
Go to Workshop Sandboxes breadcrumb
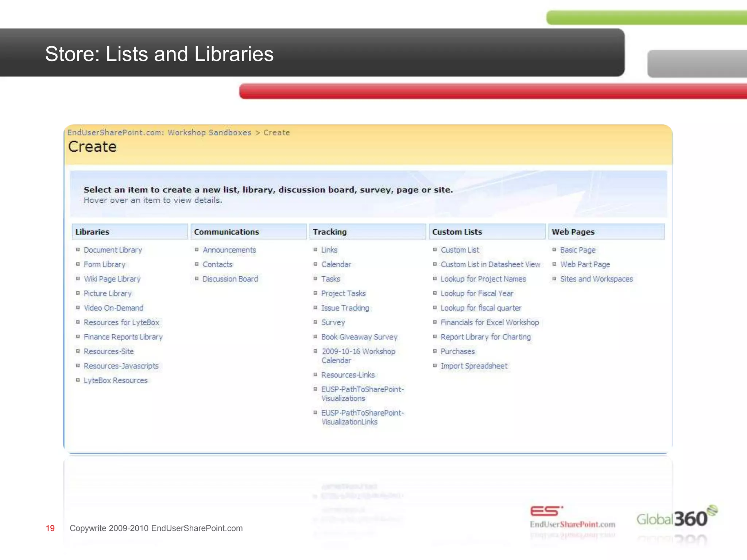[x=209, y=133]
